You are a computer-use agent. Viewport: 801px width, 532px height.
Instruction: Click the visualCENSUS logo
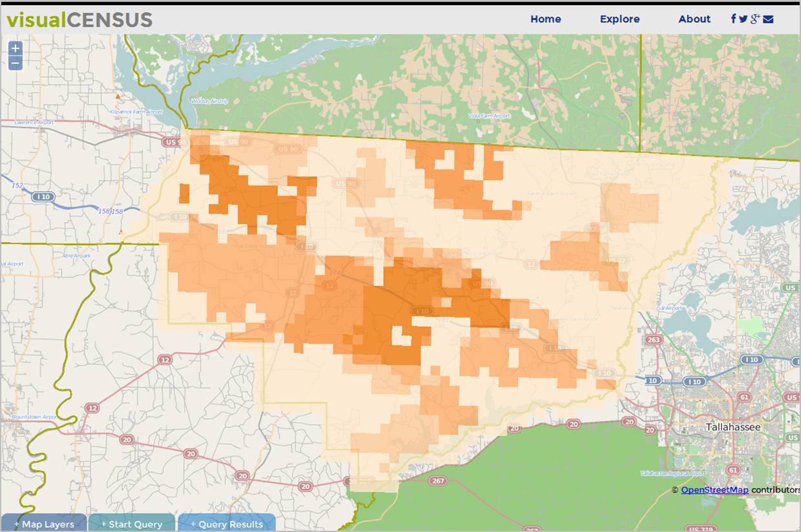coord(79,19)
